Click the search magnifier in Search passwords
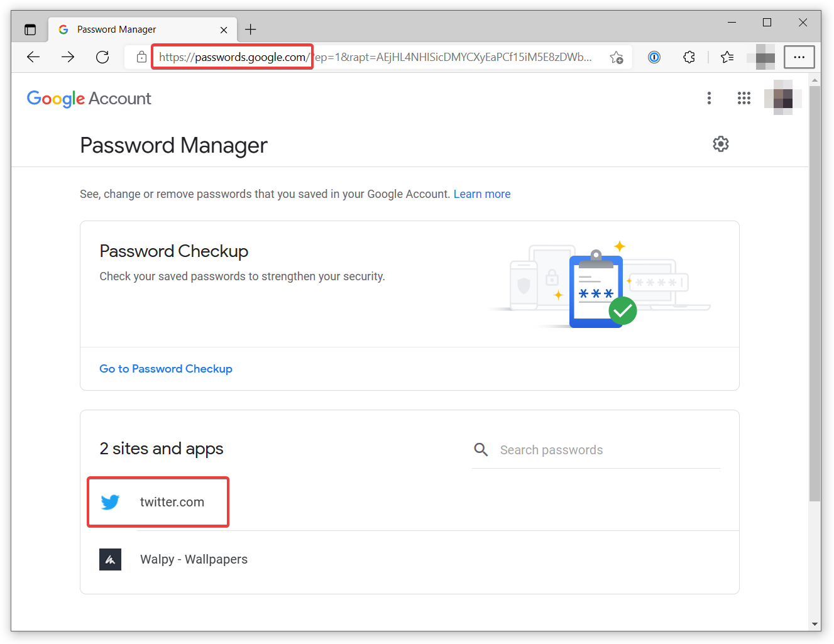 click(481, 450)
